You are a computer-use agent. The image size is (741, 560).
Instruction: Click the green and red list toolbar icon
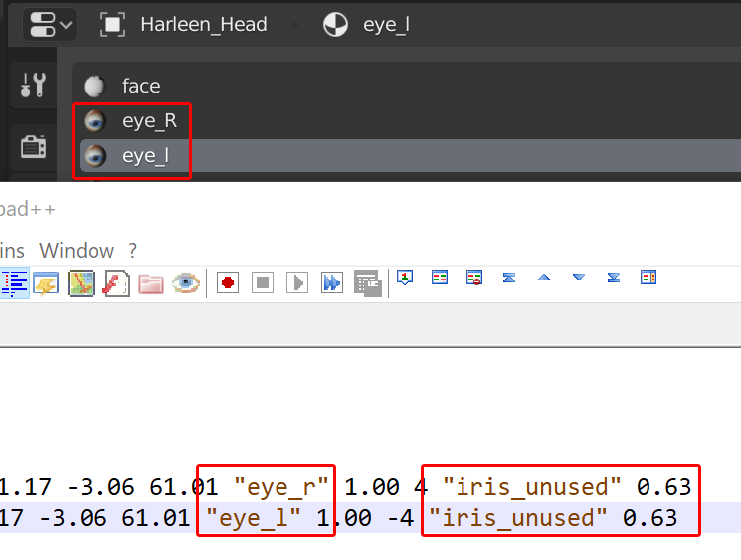pos(440,277)
